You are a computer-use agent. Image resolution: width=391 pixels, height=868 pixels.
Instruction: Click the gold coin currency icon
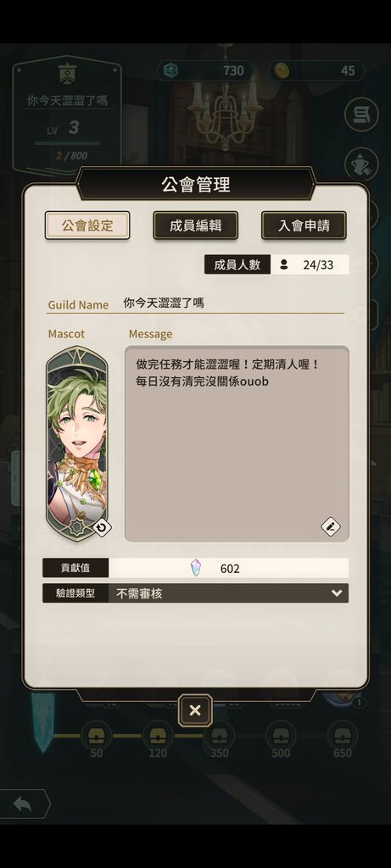282,71
